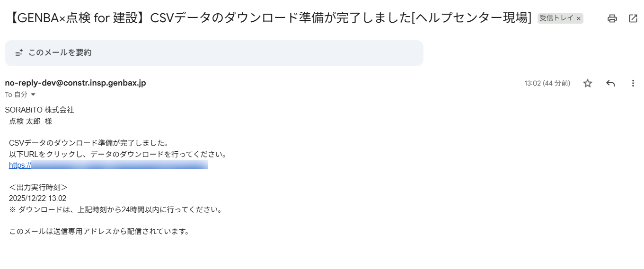Viewport: 644px width, 269px height.
Task: Click the To 自分 recipient text
Action: point(16,95)
